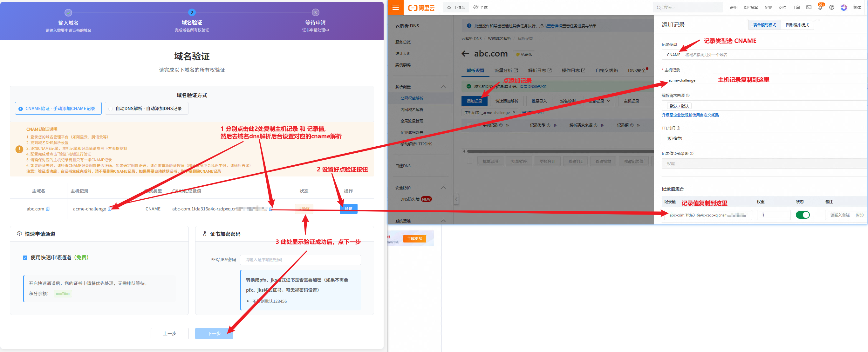The image size is (868, 352).
Task: Click help icon in 记录类型 column header
Action: pos(549,125)
